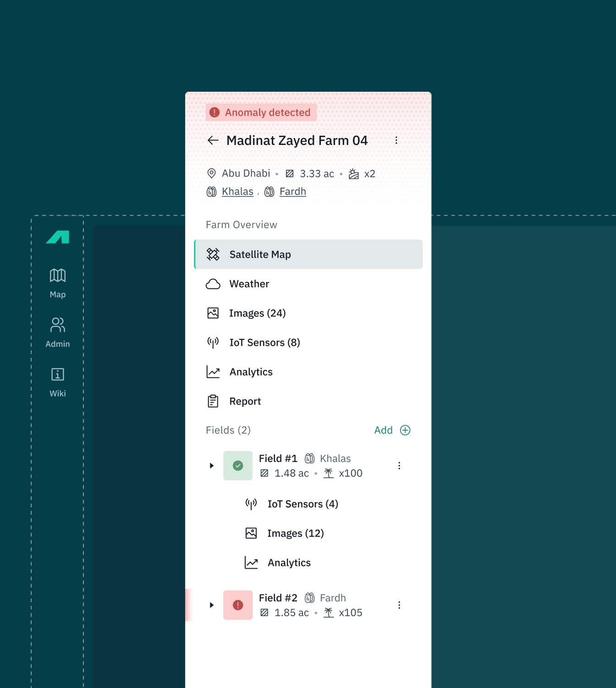This screenshot has width=616, height=688.
Task: Open the Map icon in the sidebar
Action: 57,276
